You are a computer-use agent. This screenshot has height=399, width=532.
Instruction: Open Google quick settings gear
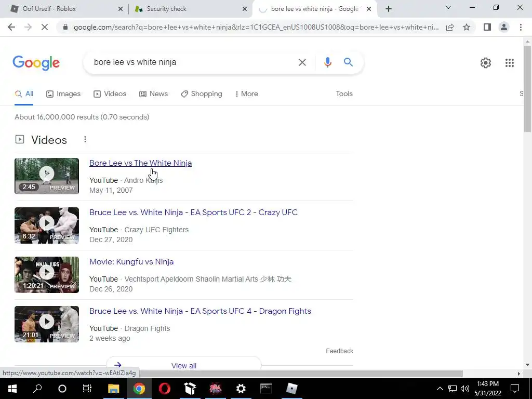486,63
